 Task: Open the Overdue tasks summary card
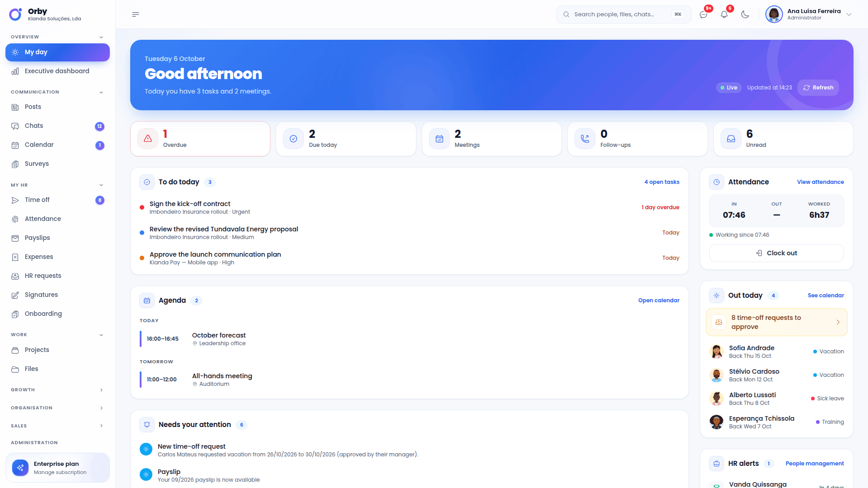point(200,139)
